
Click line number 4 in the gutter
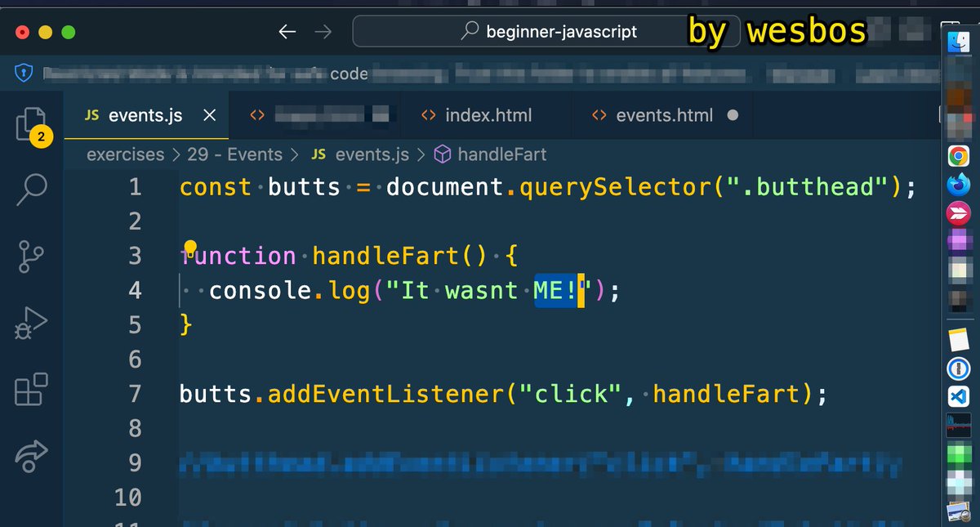(x=135, y=291)
